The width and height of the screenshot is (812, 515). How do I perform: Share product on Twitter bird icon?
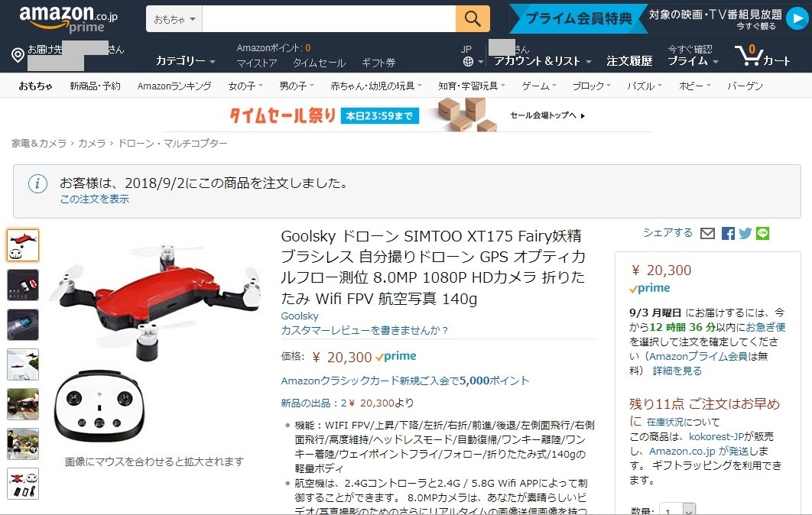[745, 234]
